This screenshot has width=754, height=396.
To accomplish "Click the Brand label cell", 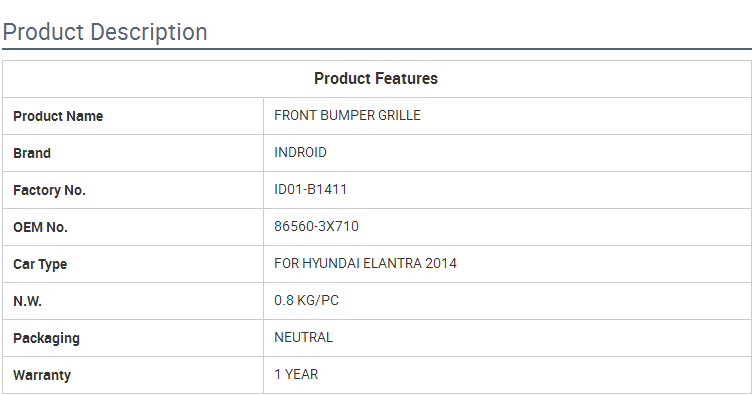I will 133,153.
